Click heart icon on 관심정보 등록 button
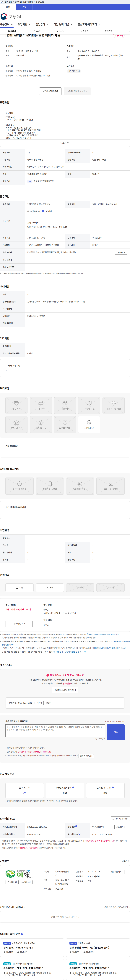Image resolution: width=130 pixels, height=980 pixels. pos(44,91)
